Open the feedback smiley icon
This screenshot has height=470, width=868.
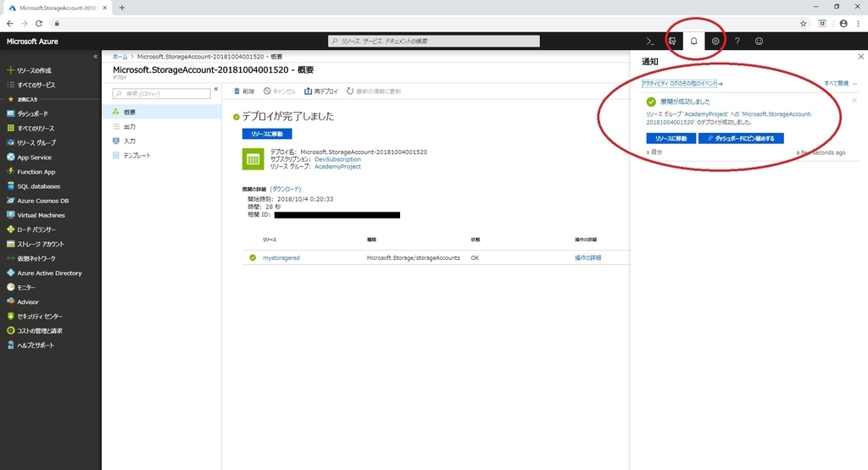pos(759,41)
